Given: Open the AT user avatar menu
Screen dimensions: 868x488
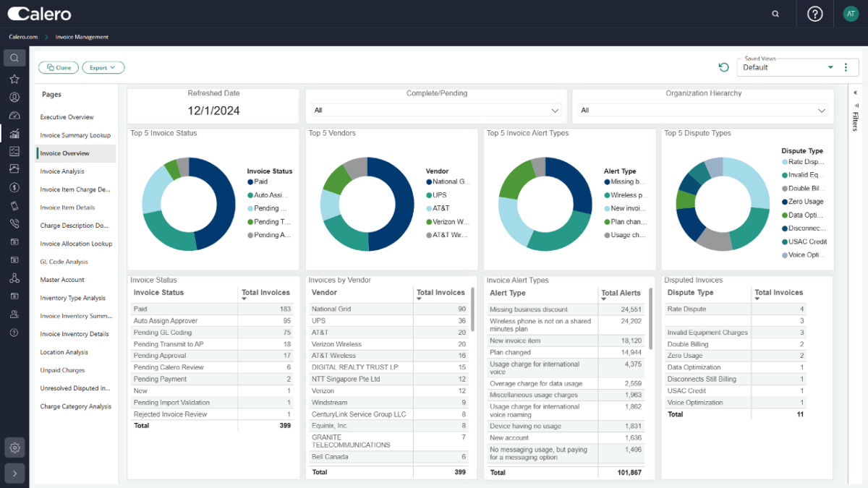Looking at the screenshot, I should [851, 14].
